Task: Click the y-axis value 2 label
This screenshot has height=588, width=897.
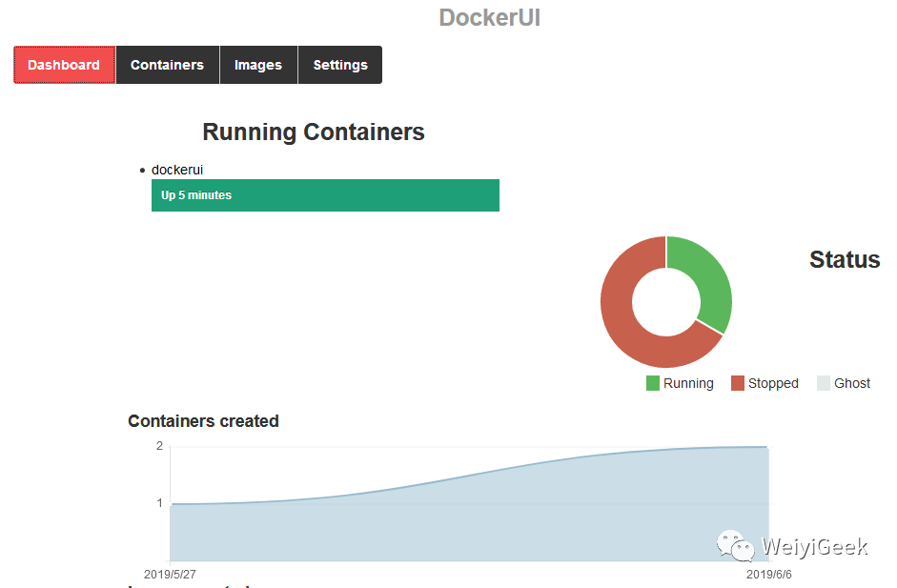Action: click(159, 446)
